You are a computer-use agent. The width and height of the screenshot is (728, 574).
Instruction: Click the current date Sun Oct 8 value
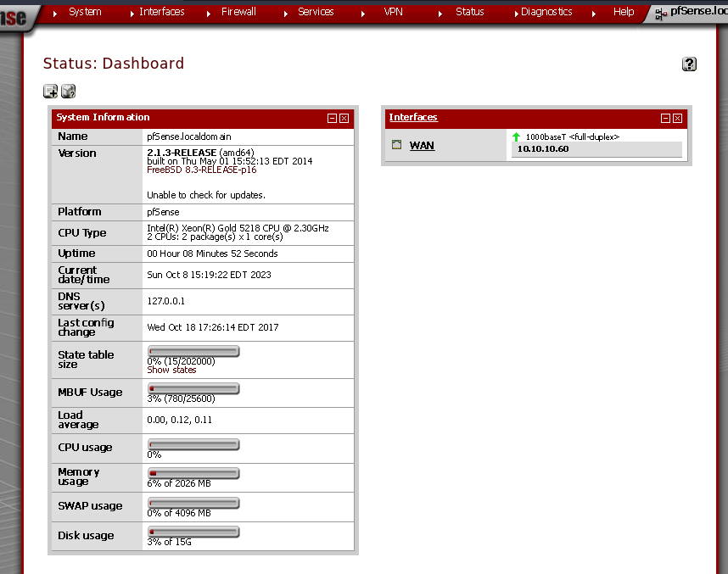point(209,275)
